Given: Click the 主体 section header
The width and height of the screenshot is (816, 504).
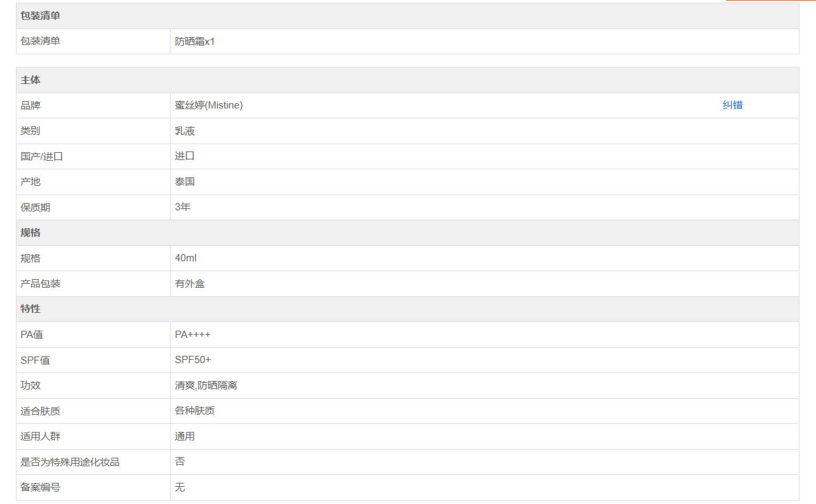Looking at the screenshot, I should click(x=30, y=80).
